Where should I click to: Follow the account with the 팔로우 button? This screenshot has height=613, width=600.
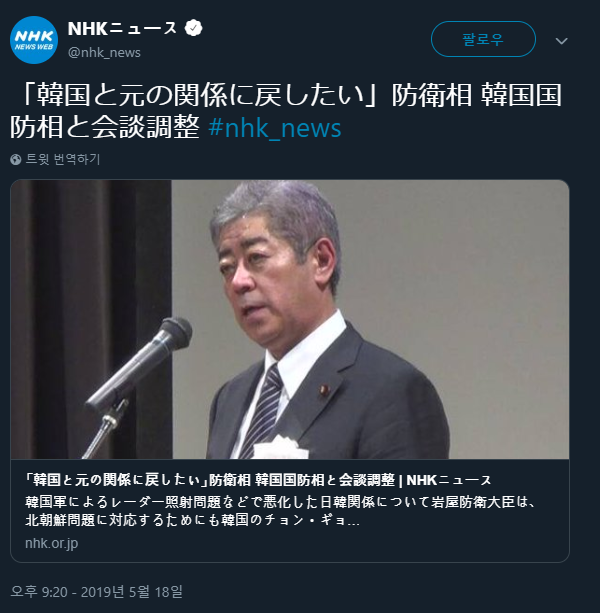[483, 39]
